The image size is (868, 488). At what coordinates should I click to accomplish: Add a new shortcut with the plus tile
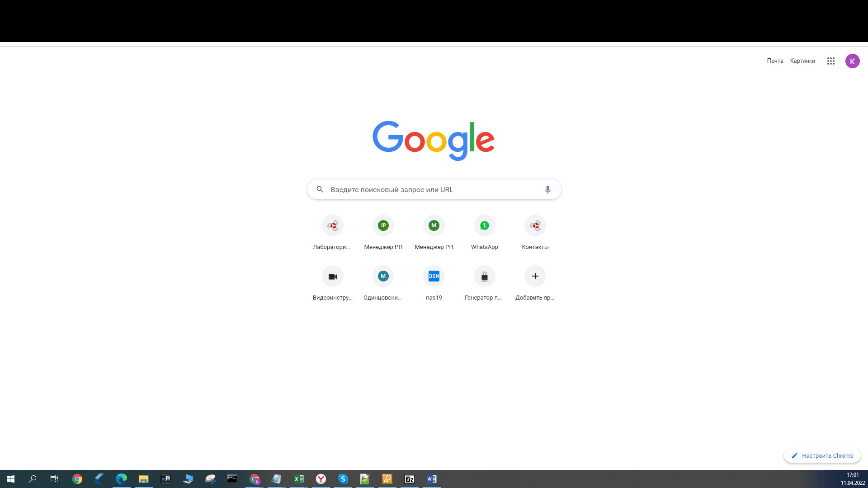click(x=535, y=284)
